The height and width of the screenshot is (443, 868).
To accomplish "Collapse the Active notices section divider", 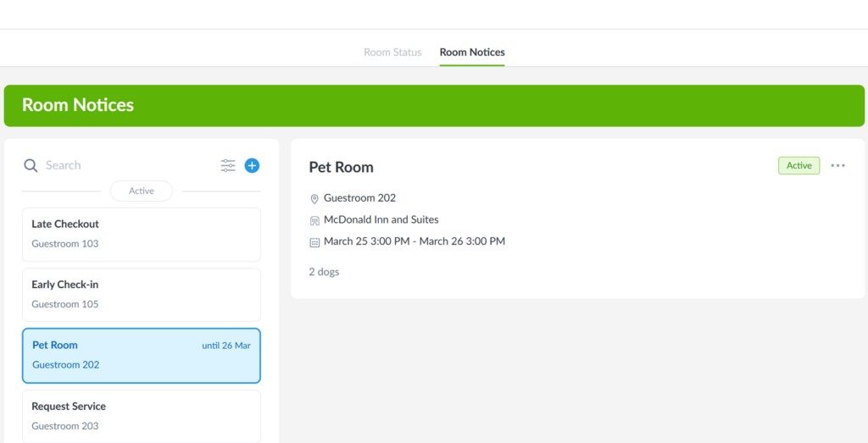I will 142,191.
